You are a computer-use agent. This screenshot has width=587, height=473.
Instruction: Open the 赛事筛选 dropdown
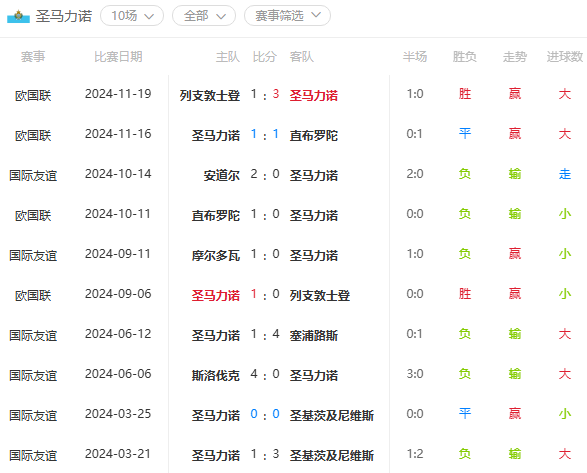(x=288, y=16)
